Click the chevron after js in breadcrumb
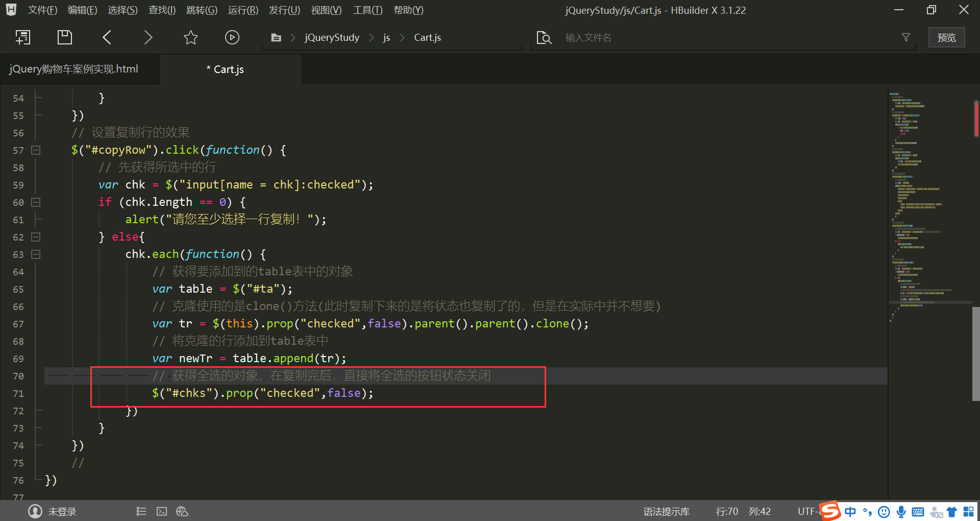 tap(402, 38)
